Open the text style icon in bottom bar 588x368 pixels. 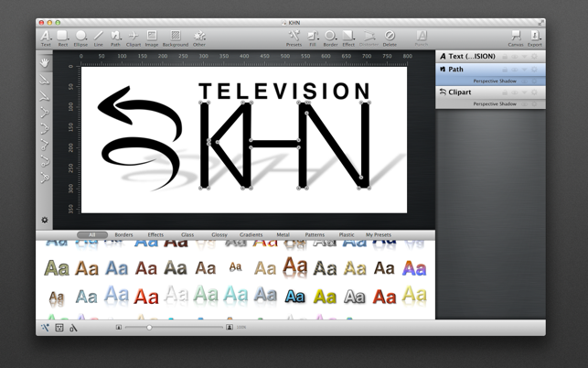click(x=73, y=328)
